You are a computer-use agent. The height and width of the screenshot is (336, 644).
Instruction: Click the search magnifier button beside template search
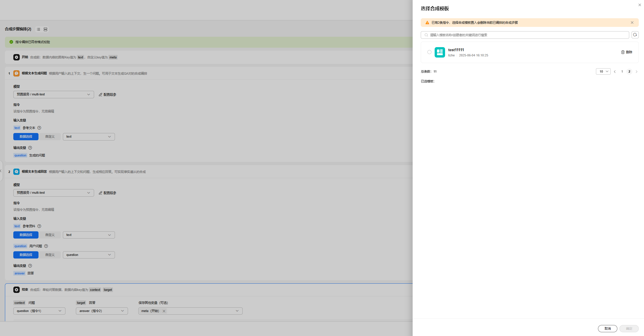(x=635, y=35)
